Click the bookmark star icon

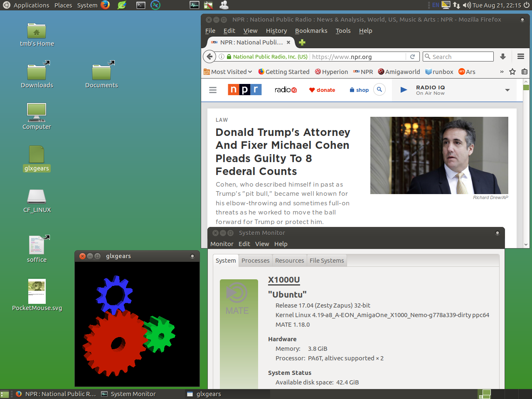512,71
